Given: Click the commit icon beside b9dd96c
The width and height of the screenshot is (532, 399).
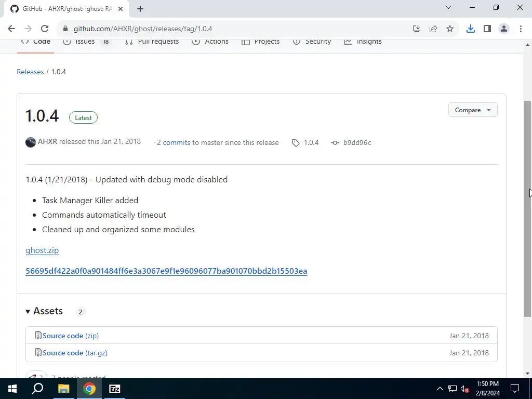Looking at the screenshot, I should tap(335, 143).
